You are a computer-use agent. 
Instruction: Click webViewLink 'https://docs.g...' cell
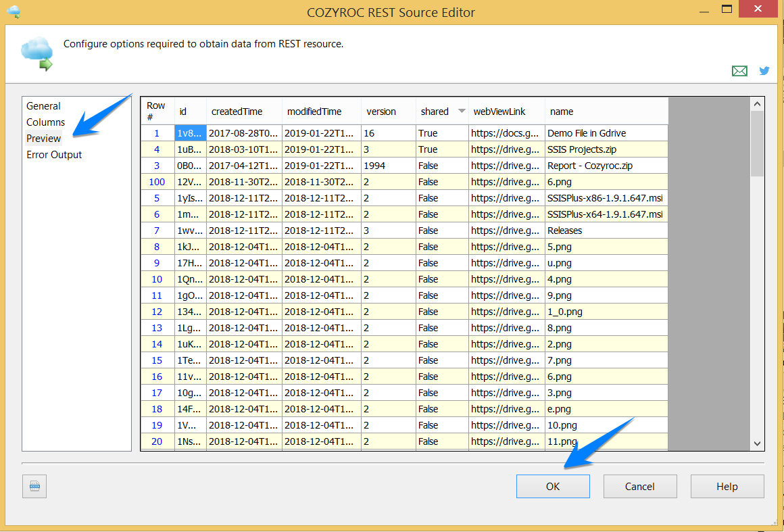(x=507, y=133)
